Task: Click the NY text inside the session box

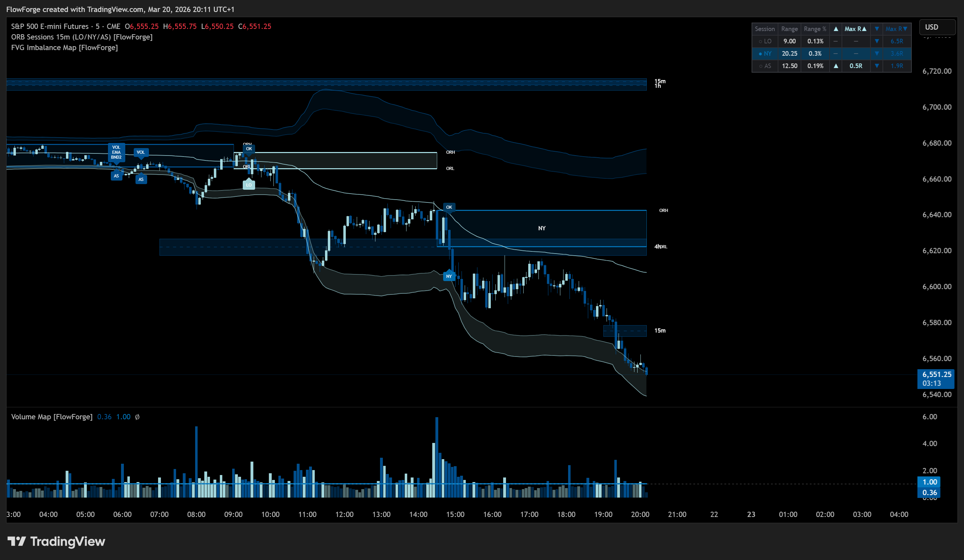Action: click(542, 228)
